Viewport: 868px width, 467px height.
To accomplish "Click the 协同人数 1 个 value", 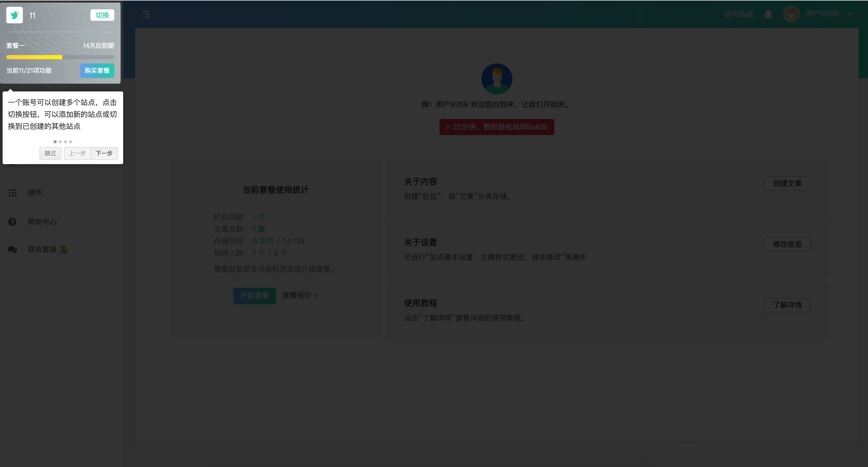I will point(259,253).
